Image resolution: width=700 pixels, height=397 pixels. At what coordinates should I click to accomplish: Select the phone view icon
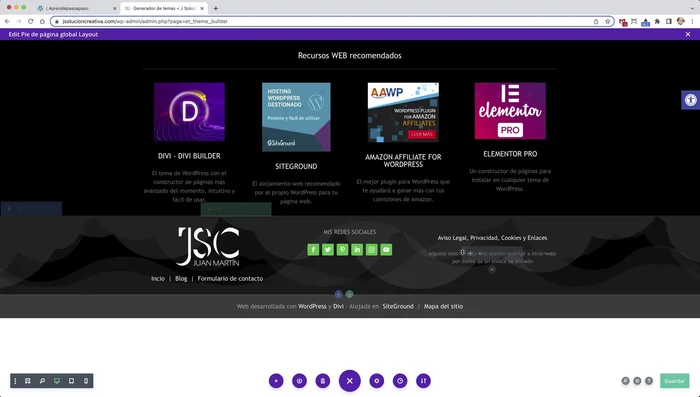(86, 381)
